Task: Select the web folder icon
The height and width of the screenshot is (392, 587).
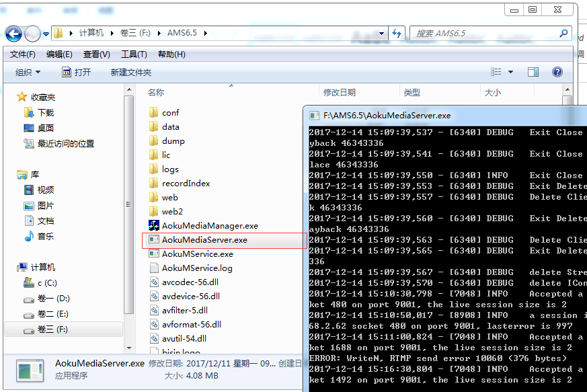Action: click(153, 197)
